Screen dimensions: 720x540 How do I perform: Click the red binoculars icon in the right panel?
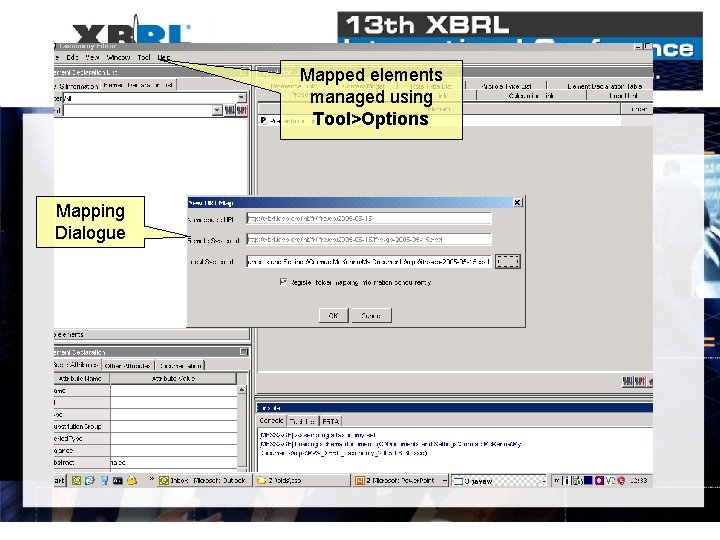tap(640, 381)
